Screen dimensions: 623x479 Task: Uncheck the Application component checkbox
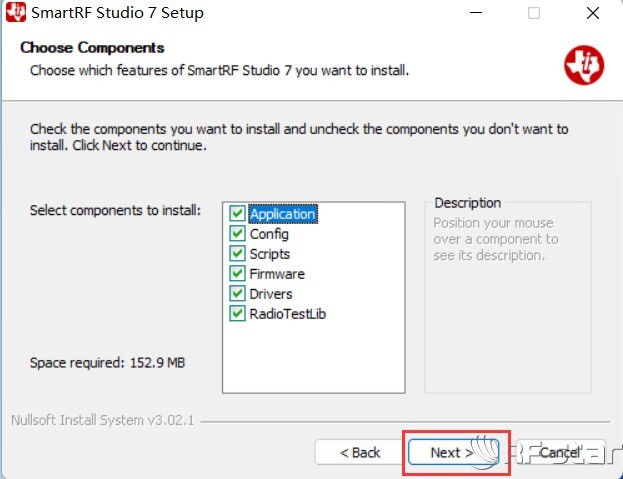pyautogui.click(x=237, y=213)
